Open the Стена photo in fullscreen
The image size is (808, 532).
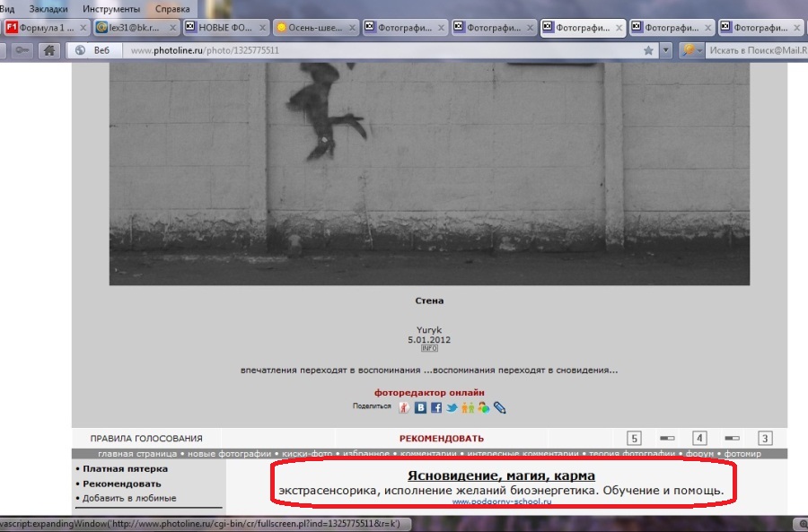[429, 173]
